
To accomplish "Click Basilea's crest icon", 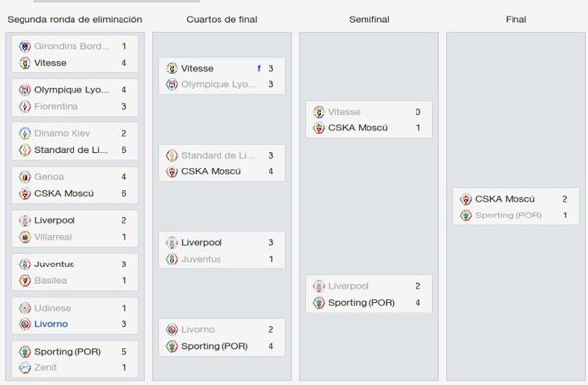I will coord(24,280).
